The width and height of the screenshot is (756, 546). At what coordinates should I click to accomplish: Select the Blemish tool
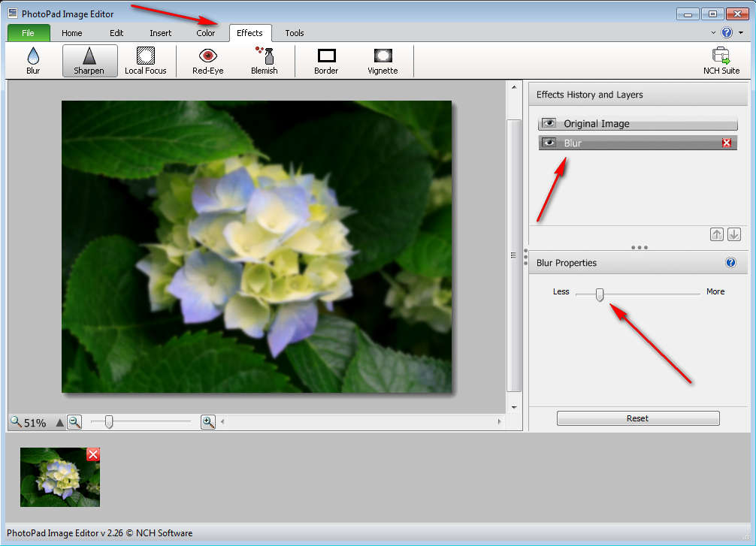(265, 61)
